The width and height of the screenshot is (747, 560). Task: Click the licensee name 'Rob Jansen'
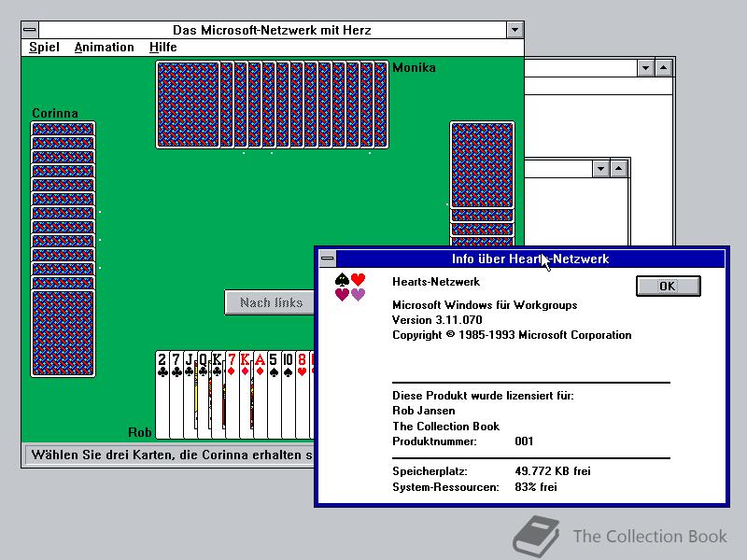click(x=424, y=411)
